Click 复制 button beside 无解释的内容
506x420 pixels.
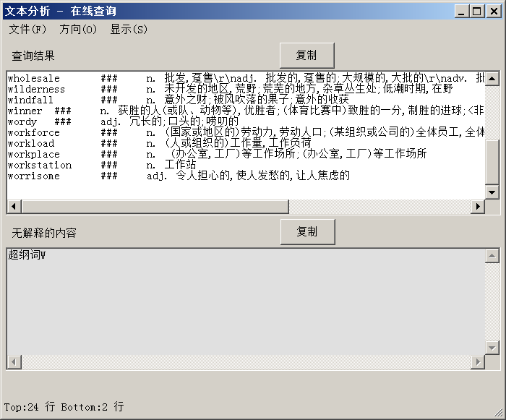pos(307,231)
